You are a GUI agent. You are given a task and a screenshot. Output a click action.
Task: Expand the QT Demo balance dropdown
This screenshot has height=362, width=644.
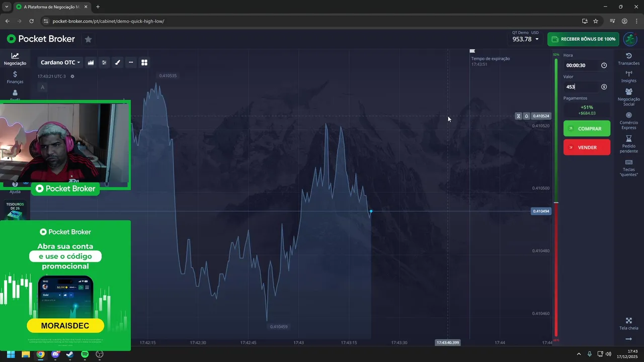(x=525, y=37)
